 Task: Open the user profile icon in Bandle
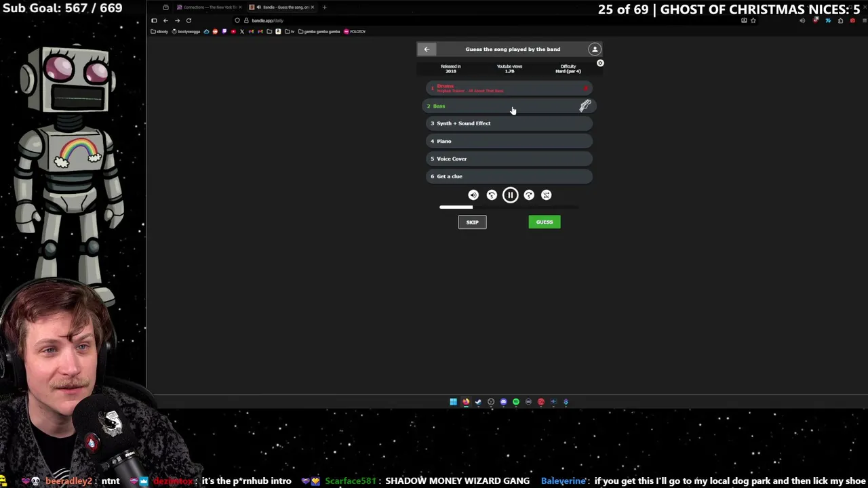[595, 49]
